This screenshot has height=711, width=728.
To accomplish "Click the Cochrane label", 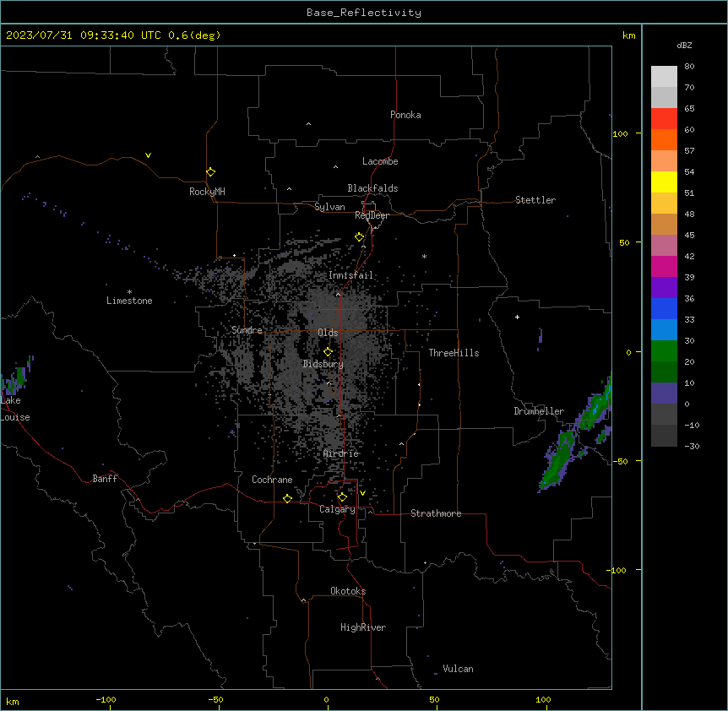I will (x=272, y=480).
